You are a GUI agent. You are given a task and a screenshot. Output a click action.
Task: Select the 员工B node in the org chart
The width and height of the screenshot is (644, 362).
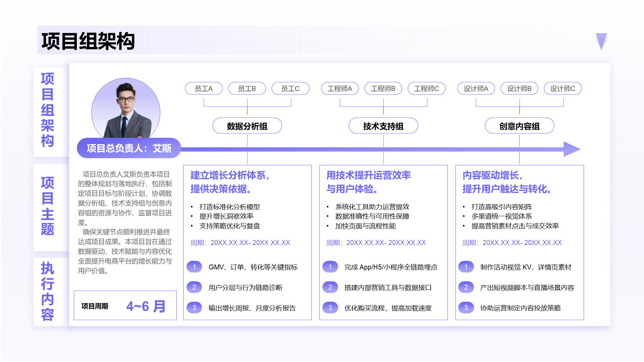pos(247,88)
